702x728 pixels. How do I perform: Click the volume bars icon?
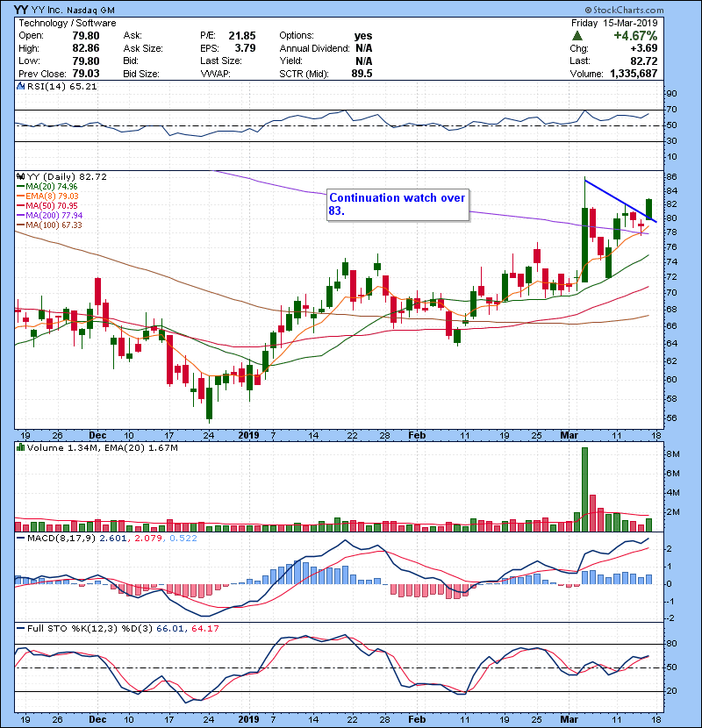point(20,447)
